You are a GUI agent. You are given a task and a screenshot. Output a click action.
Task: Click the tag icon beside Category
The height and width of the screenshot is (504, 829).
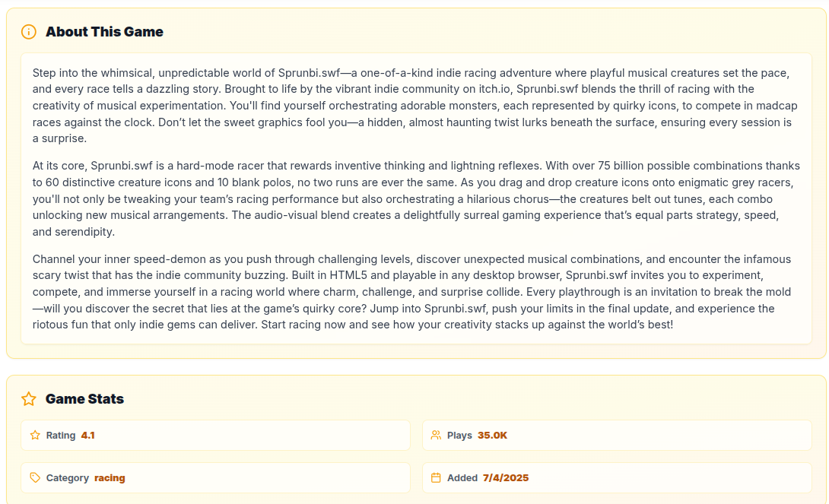35,477
